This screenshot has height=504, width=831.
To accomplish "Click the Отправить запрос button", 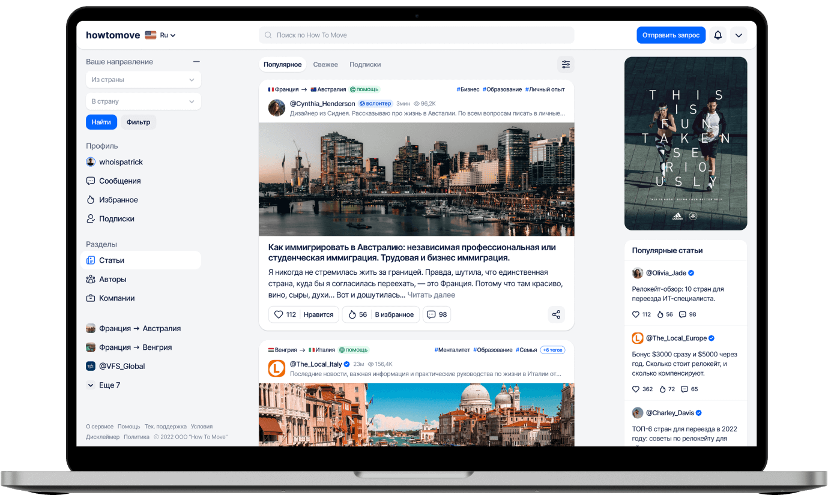I will click(x=671, y=35).
